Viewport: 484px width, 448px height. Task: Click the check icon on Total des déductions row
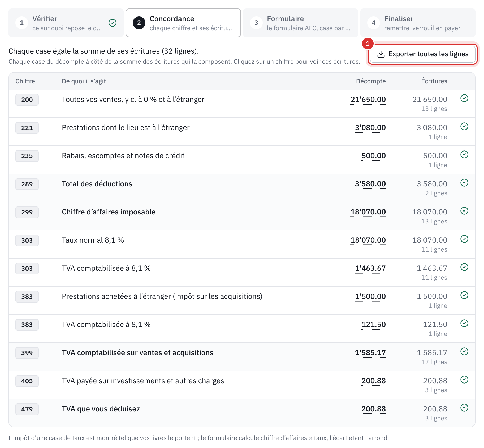click(x=464, y=183)
